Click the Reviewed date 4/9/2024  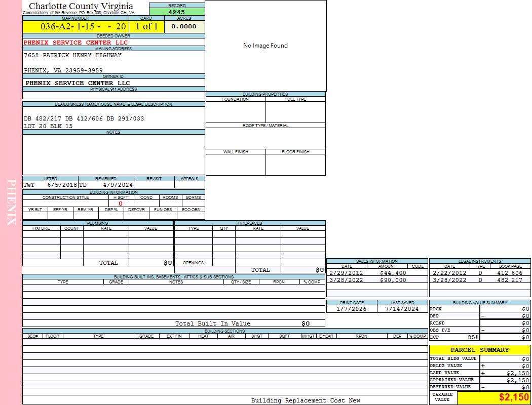tap(118, 185)
